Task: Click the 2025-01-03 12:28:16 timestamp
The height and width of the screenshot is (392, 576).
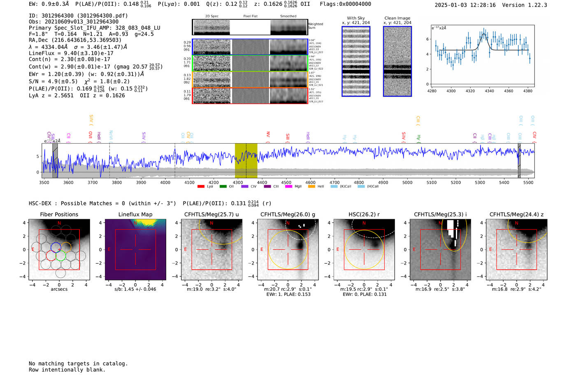Action: point(465,5)
